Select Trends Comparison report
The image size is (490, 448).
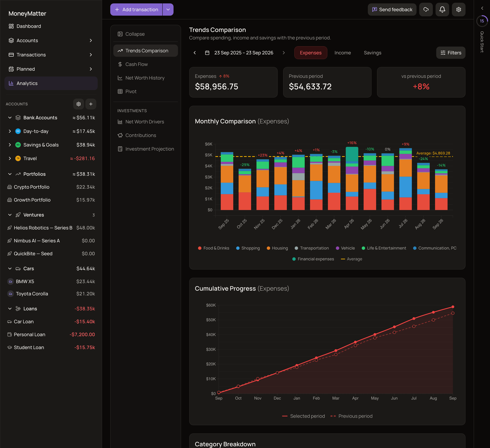click(x=146, y=50)
